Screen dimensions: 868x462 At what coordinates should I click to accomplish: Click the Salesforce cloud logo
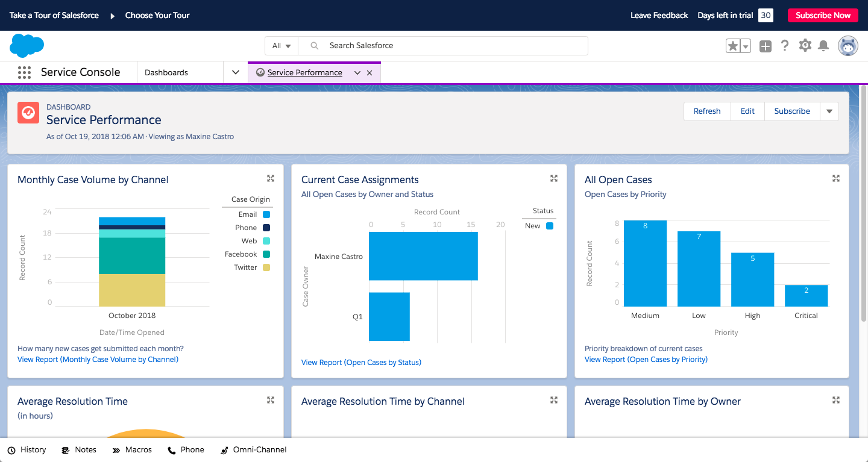tap(27, 46)
